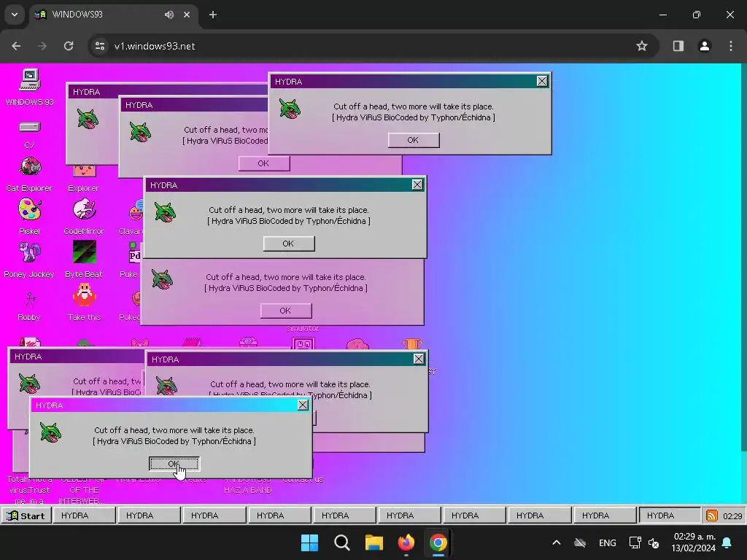The image size is (747, 560).
Task: Close the upper-right HYDRA dialog
Action: coord(542,82)
